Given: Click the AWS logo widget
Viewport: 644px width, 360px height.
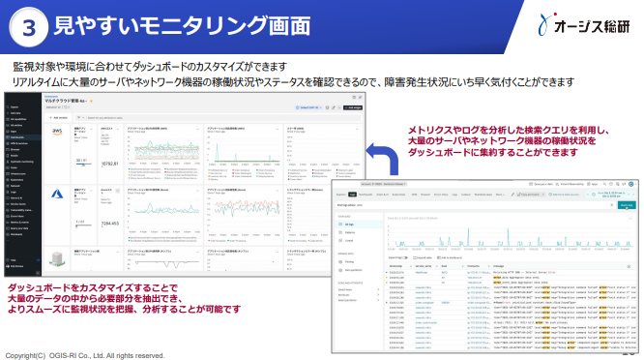Looking at the screenshot, I should pyautogui.click(x=57, y=133).
